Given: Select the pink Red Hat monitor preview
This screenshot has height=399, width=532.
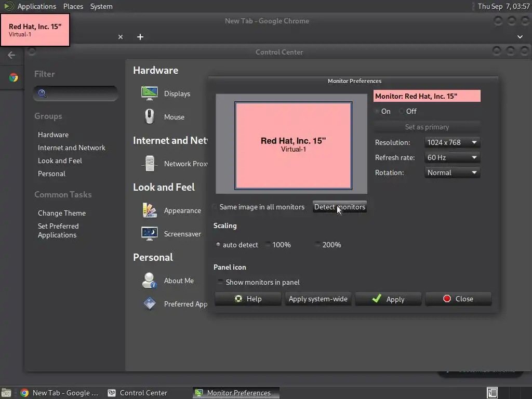Looking at the screenshot, I should pos(293,145).
